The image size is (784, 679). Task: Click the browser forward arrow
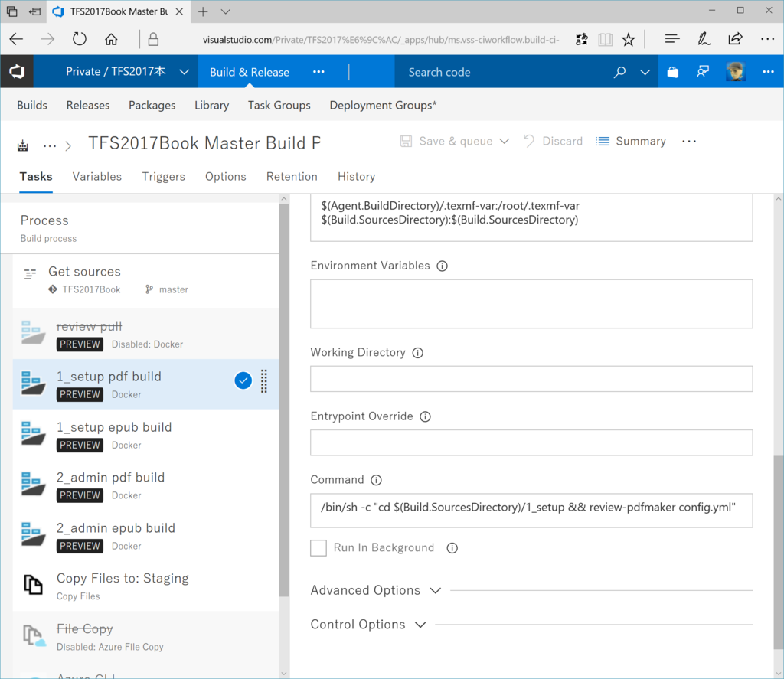click(x=47, y=39)
